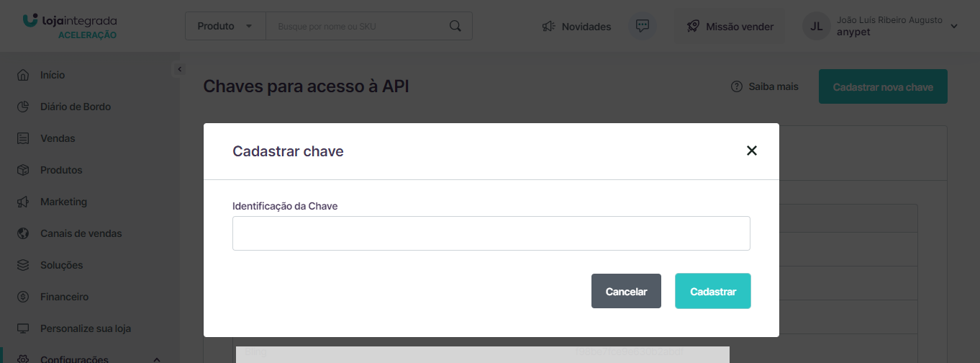Collapse the Configurações sidebar section

pyautogui.click(x=157, y=359)
